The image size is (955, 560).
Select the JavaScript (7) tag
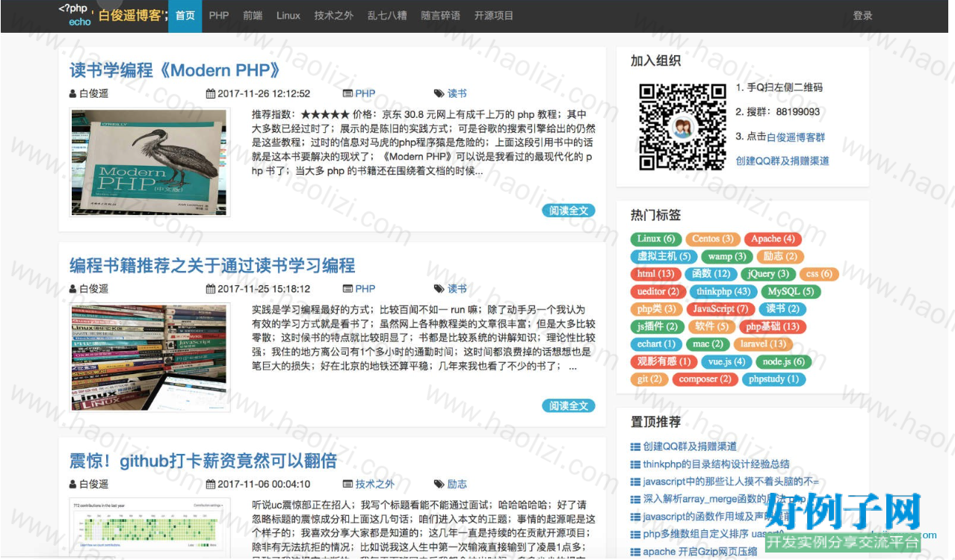(x=720, y=309)
